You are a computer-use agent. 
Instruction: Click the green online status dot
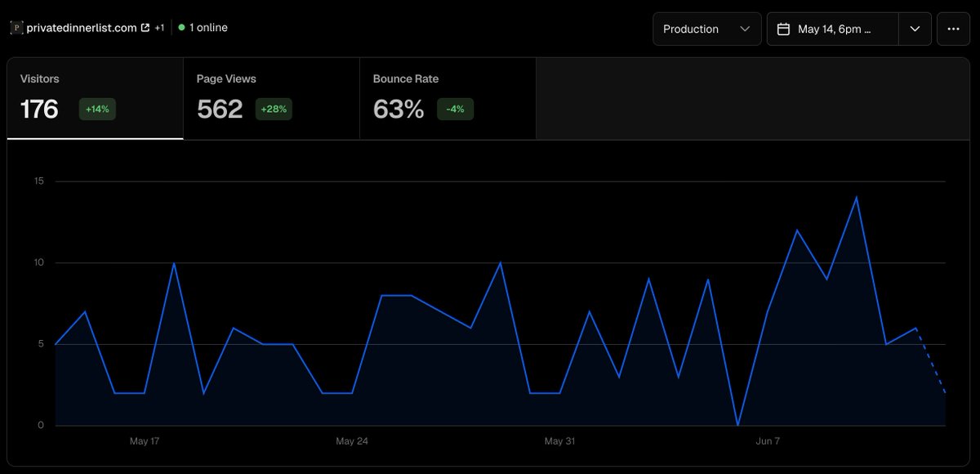[x=181, y=28]
